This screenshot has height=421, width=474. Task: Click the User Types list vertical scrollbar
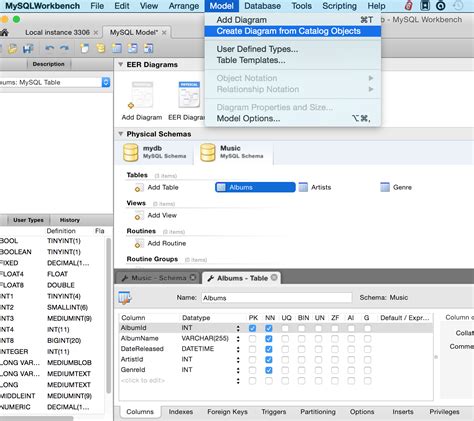(x=108, y=316)
